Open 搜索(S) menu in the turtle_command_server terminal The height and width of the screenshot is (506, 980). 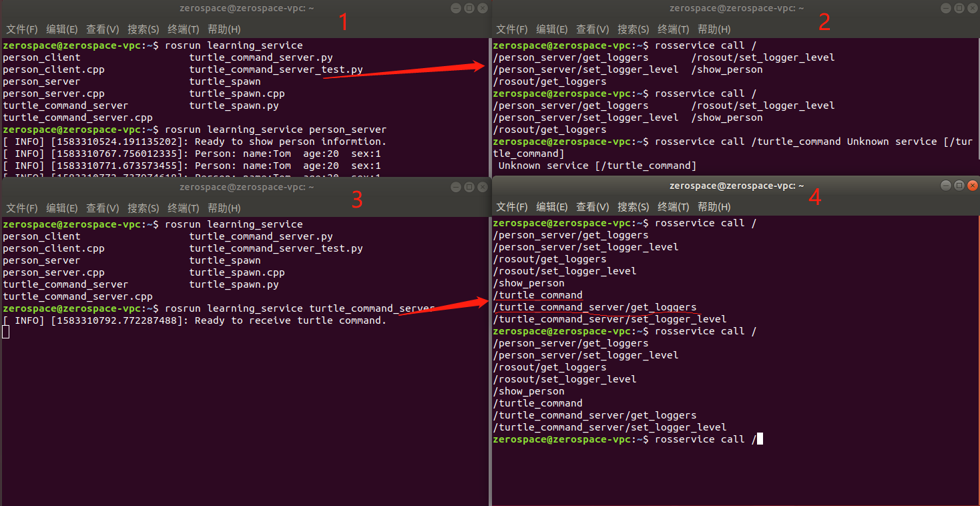(144, 208)
